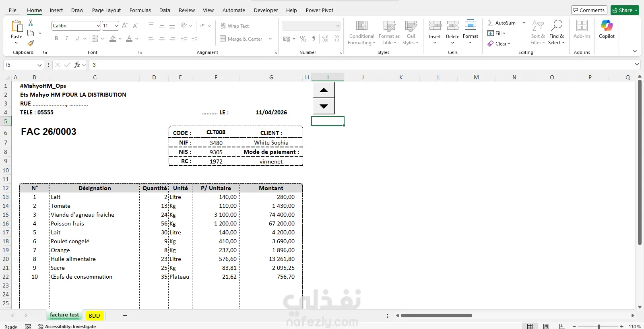The width and height of the screenshot is (644, 329).
Task: Toggle Italic formatting
Action: point(66,39)
